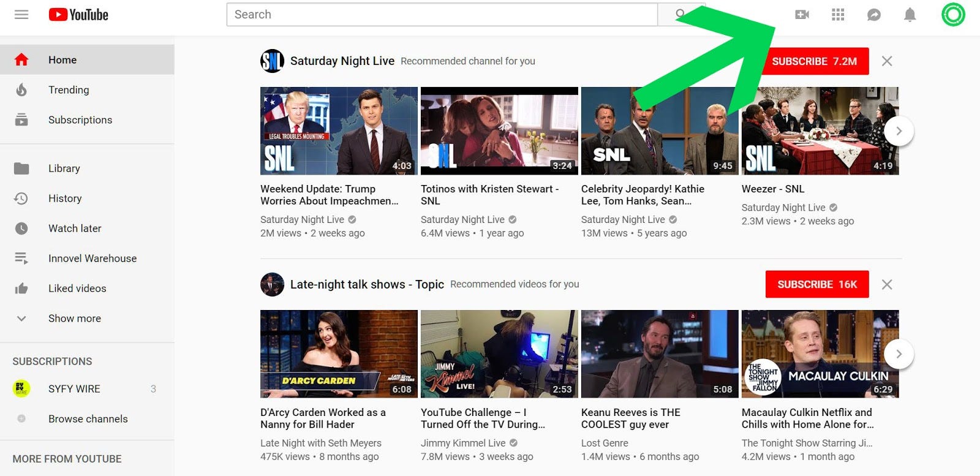Viewport: 980px width, 476px height.
Task: Click the Library folder icon
Action: (x=21, y=168)
